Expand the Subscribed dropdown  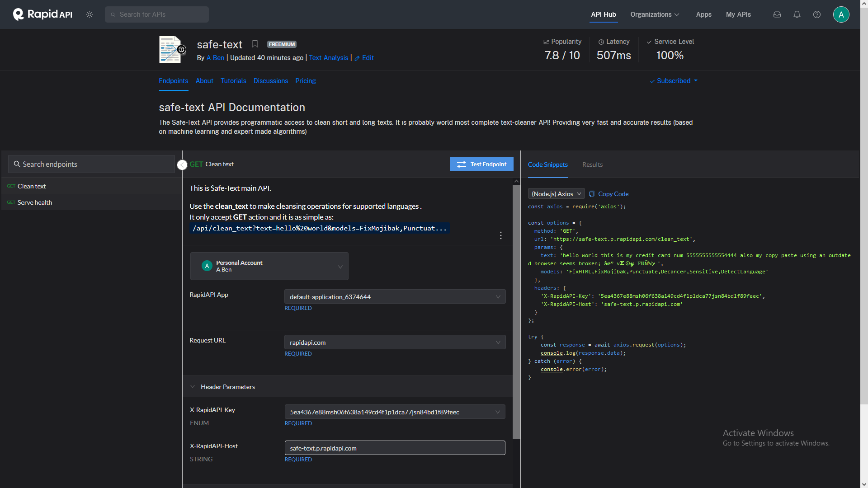coord(674,81)
